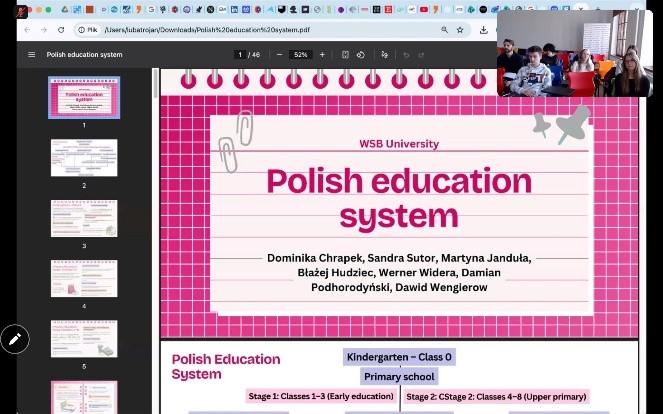Click the 52% zoom level field

pos(300,55)
